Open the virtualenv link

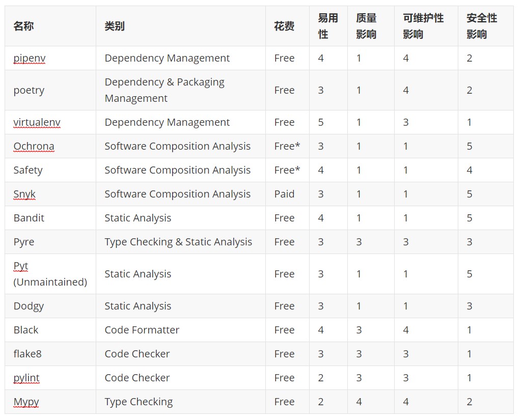pyautogui.click(x=37, y=122)
